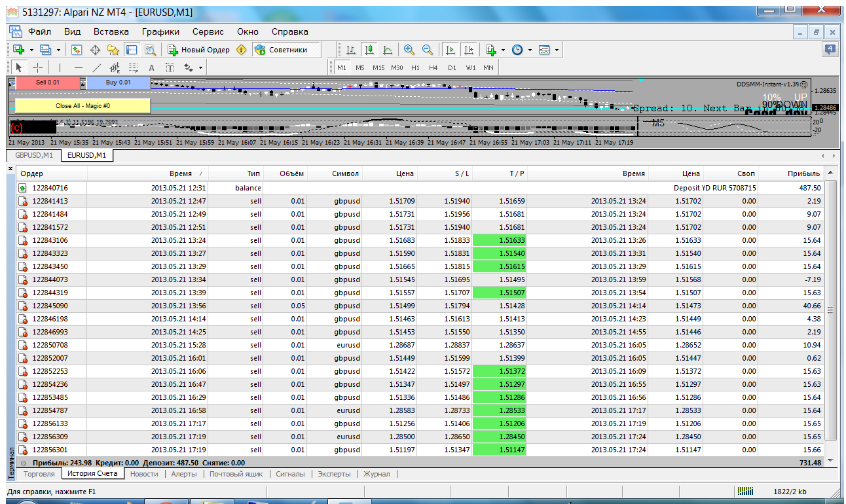Open the periodicity clock dropdown arrow
Screen dimensions: 846x504
coord(529,50)
